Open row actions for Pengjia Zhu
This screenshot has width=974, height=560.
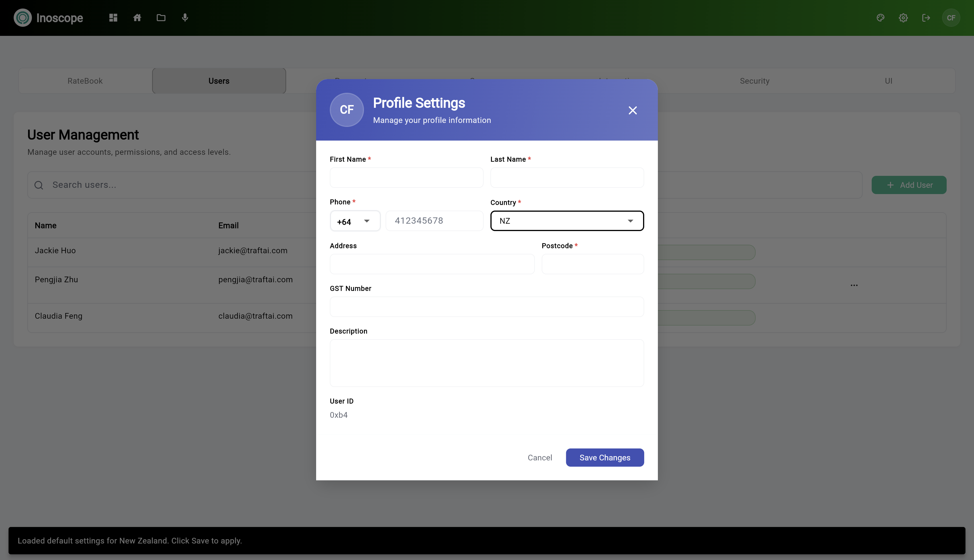tap(854, 285)
